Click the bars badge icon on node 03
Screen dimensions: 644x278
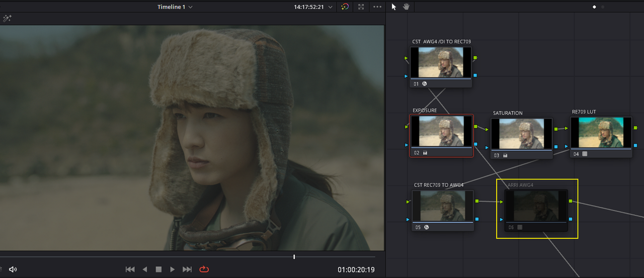505,155
